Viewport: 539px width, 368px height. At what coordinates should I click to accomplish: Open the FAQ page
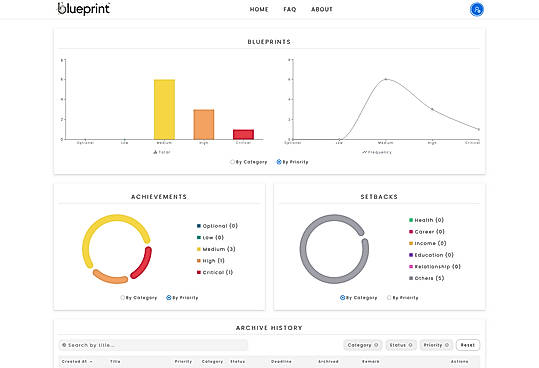tap(290, 9)
